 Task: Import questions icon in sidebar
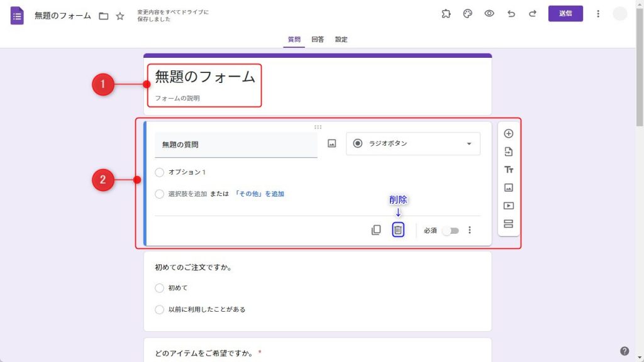coord(508,151)
